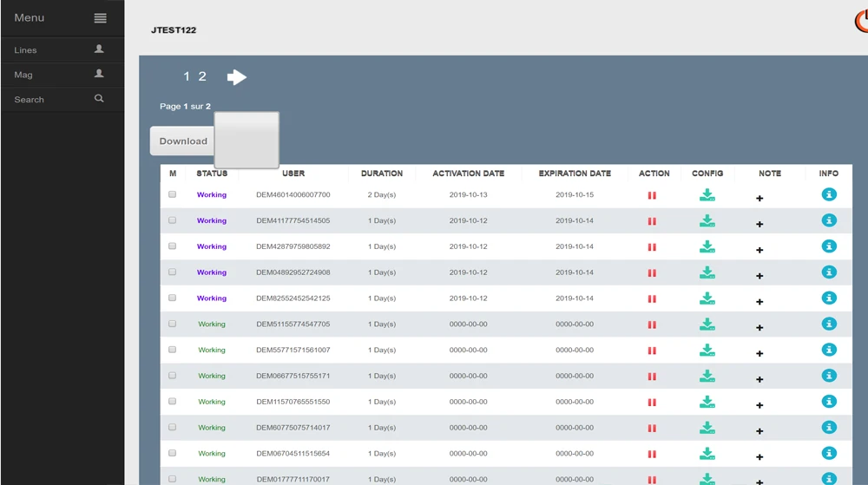Screen dimensions: 868x485
Task: Click the 2019-10-15 expiration date
Action: tap(575, 194)
